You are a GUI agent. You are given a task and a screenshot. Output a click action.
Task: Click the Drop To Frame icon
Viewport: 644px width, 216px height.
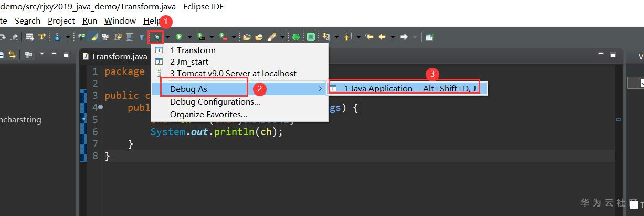[x=29, y=37]
